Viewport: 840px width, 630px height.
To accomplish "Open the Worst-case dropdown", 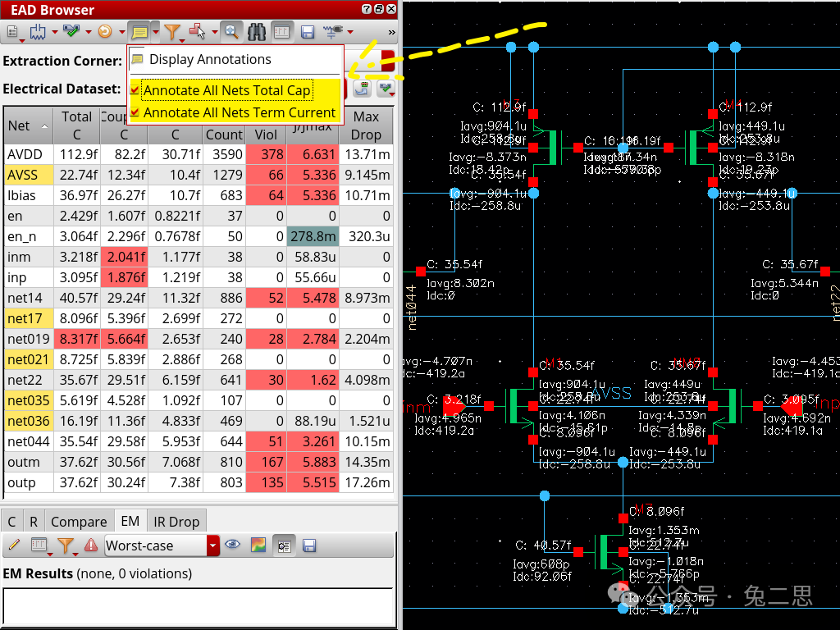I will (213, 546).
